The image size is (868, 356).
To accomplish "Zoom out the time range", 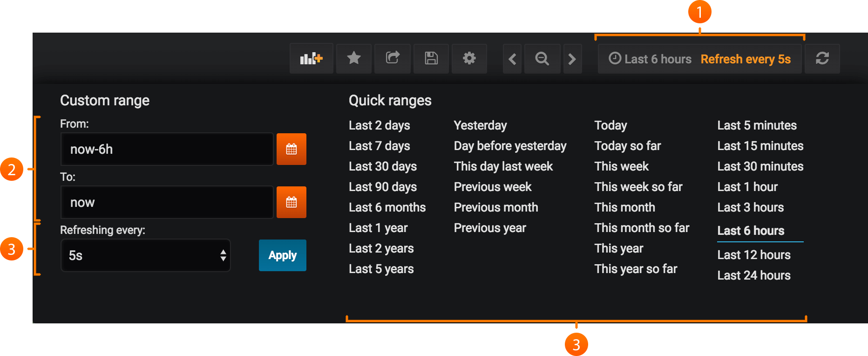I will [x=542, y=59].
